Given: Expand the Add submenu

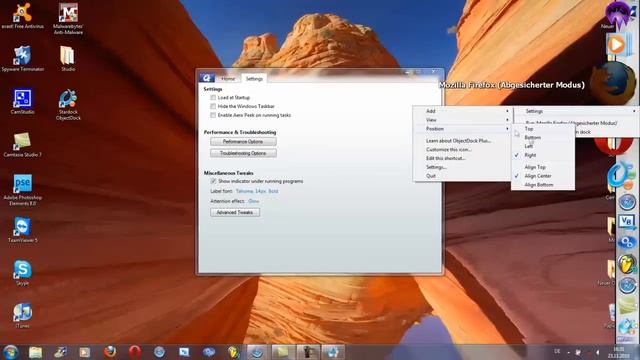Looking at the screenshot, I should point(462,111).
